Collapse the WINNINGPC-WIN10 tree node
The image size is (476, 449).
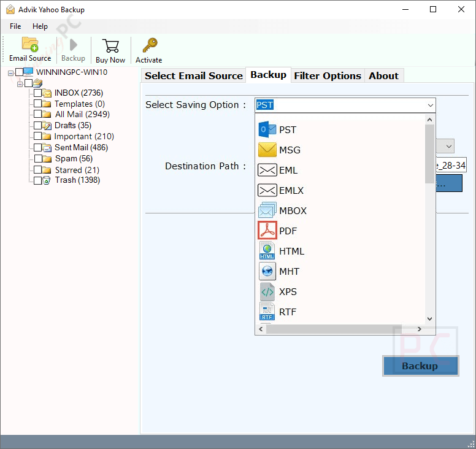pos(10,73)
